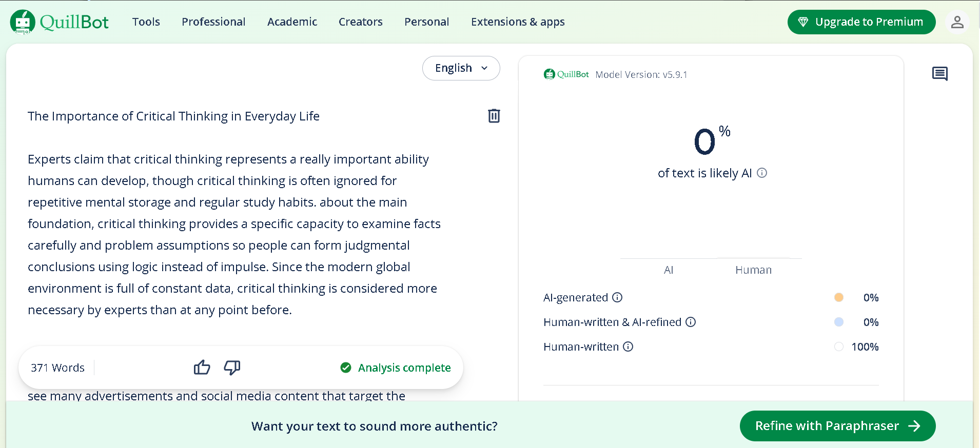Screen dimensions: 980x448
Task: Delete text with the trash icon
Action: [494, 116]
